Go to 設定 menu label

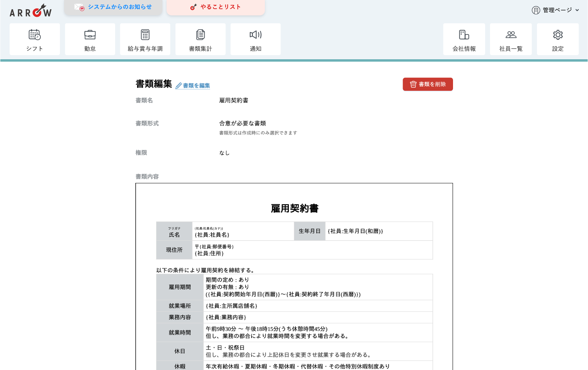point(558,49)
